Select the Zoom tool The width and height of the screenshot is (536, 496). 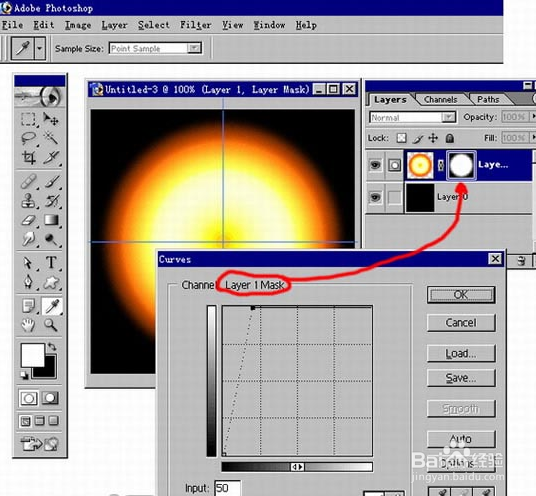51,325
